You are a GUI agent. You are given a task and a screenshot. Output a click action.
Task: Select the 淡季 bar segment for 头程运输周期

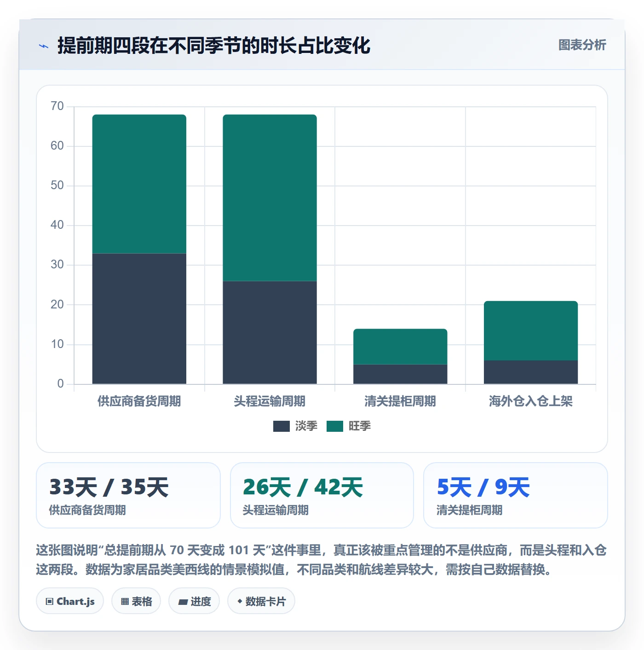270,332
